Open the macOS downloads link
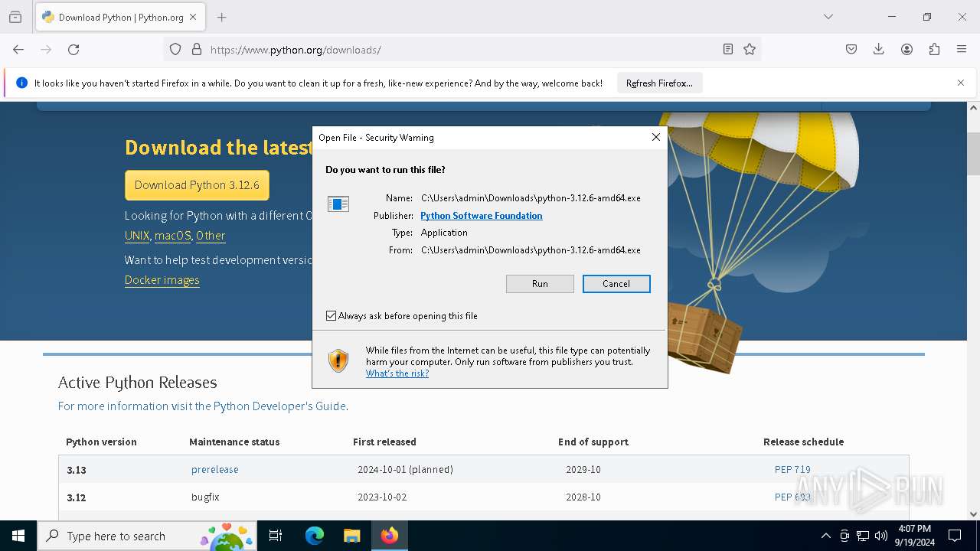The height and width of the screenshot is (551, 980). pyautogui.click(x=172, y=236)
